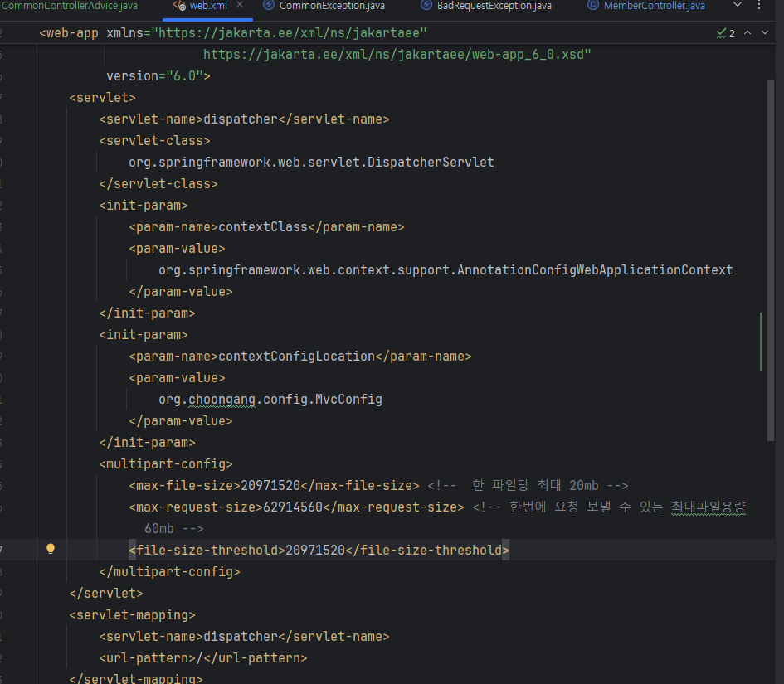Show hidden tabs dropdown arrow
Viewport: 784px width, 684px height.
coord(738,5)
